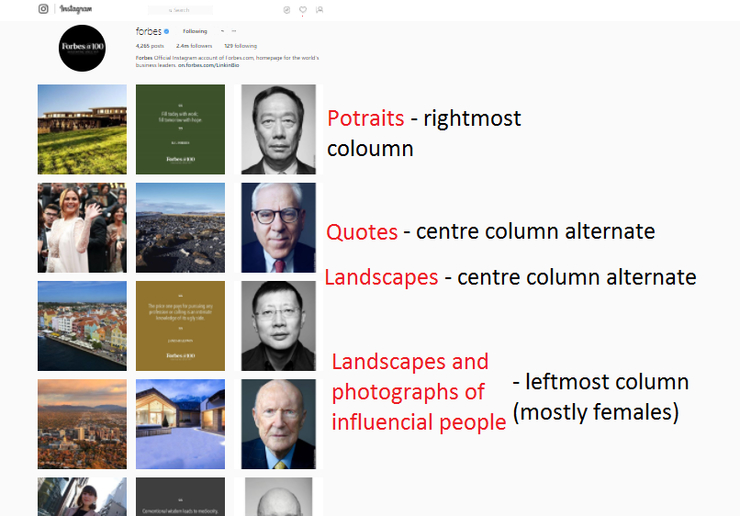Open the 2.4m followers list
This screenshot has width=740, height=516.
click(194, 46)
